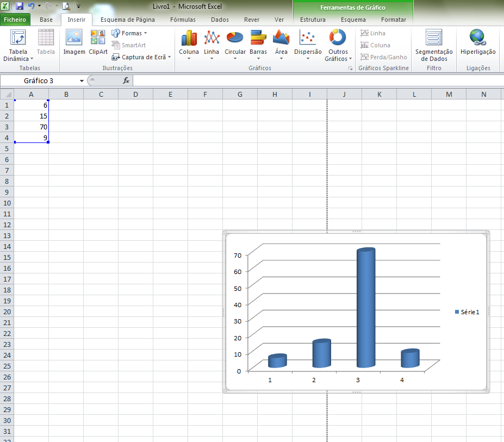504x442 pixels.
Task: Select the cylinder bar for category 2
Action: pos(322,353)
